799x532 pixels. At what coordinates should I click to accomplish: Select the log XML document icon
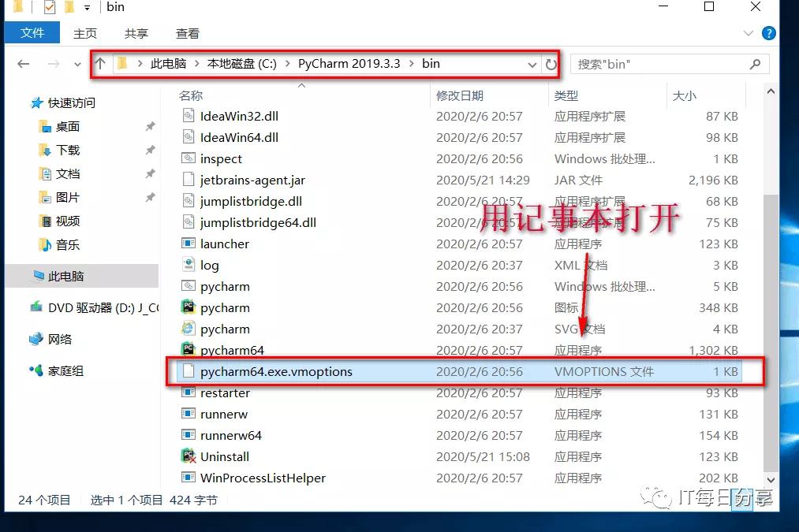pyautogui.click(x=189, y=265)
